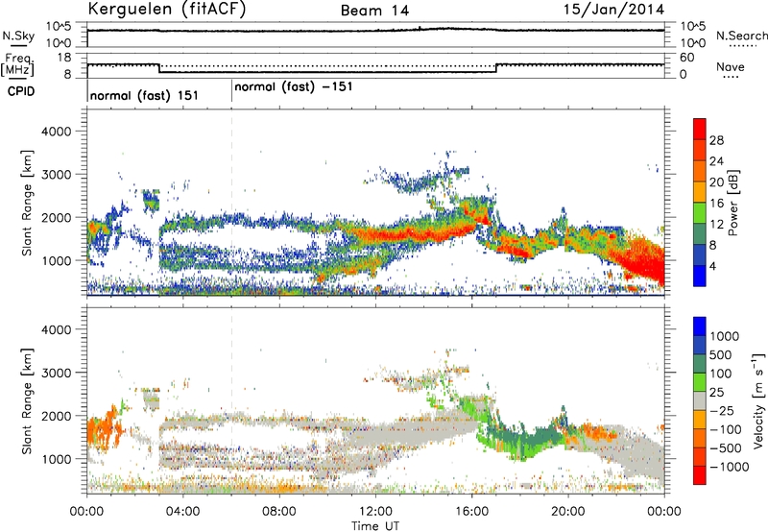
Task: Click the 3000 km tick of the power panel
Action: (56, 175)
